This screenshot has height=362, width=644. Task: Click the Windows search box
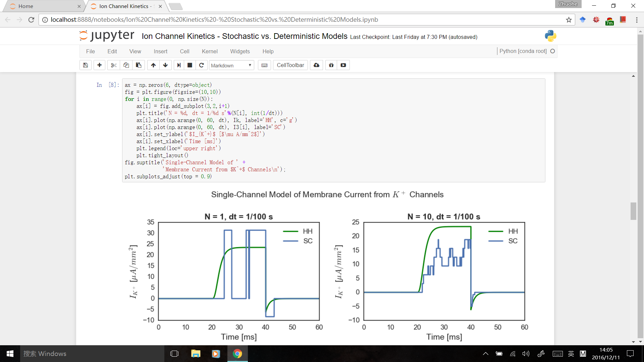(x=92, y=354)
